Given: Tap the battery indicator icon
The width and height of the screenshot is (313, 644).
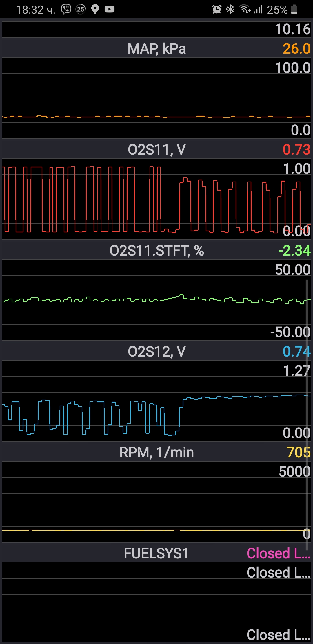Looking at the screenshot, I should (x=294, y=9).
